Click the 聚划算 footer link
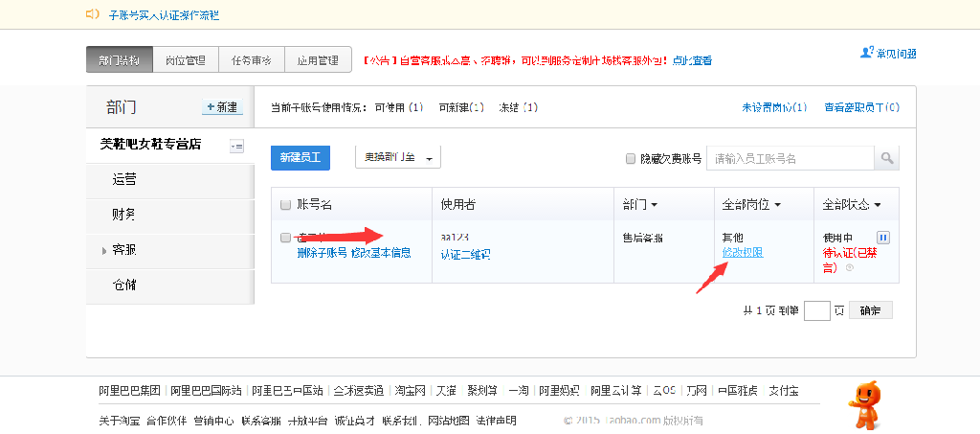Image resolution: width=980 pixels, height=434 pixels. pos(482,391)
